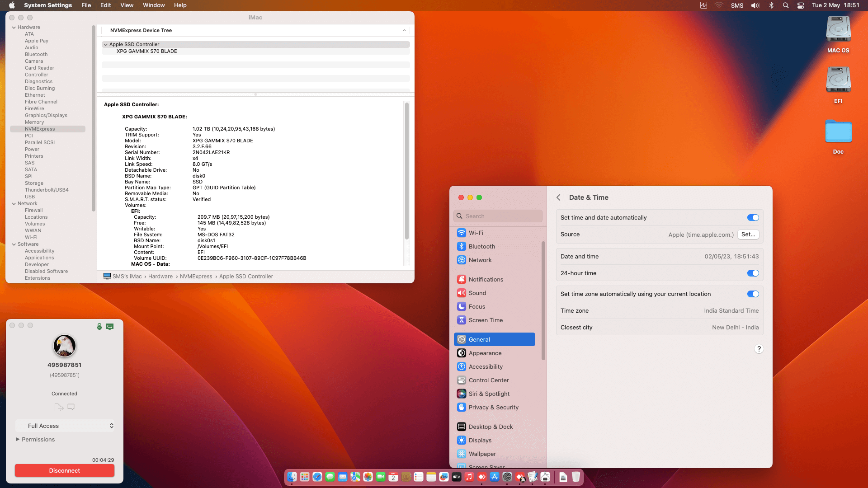Click the green screen-sharing monitor icon in AnyDesk
This screenshot has height=488, width=868.
coord(110,326)
